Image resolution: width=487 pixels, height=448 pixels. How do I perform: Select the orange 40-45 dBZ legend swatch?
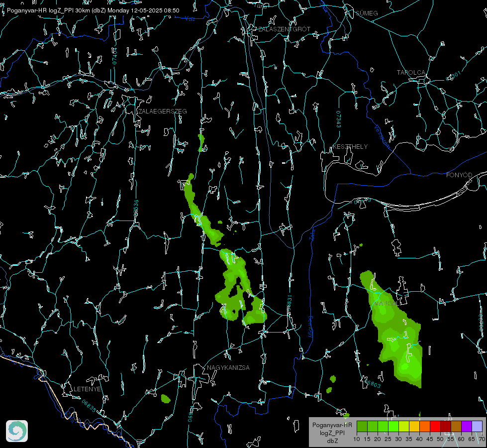[x=425, y=426]
